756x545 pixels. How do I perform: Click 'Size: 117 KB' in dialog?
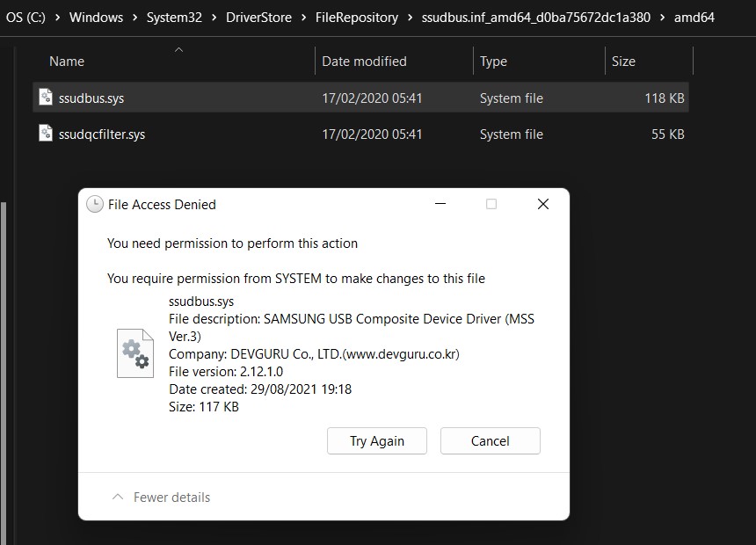(203, 407)
